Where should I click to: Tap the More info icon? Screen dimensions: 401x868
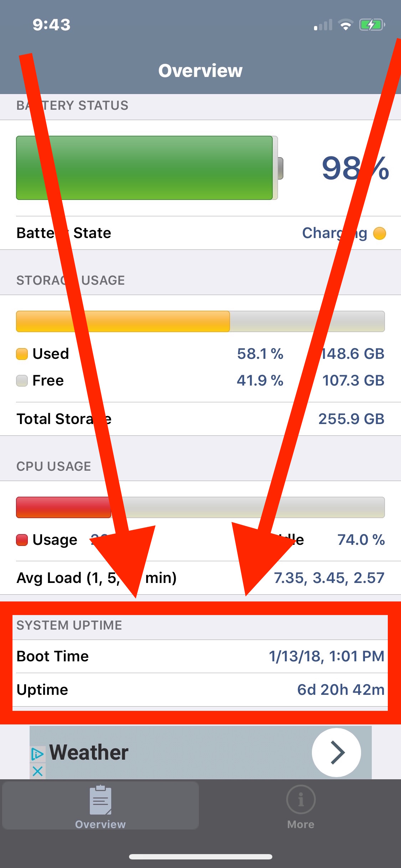[x=301, y=799]
